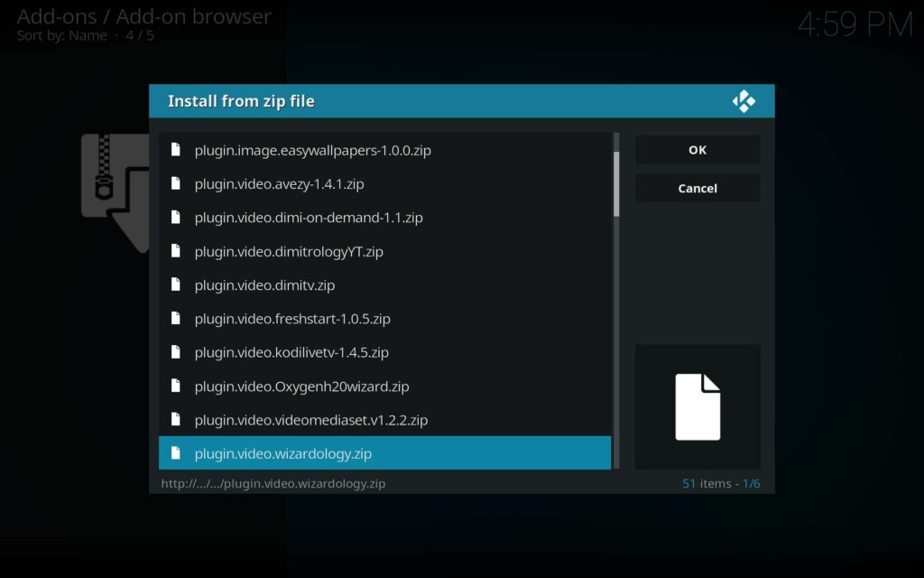
Task: Select plugin.video.dimitrologyYT.zip
Action: [x=384, y=251]
